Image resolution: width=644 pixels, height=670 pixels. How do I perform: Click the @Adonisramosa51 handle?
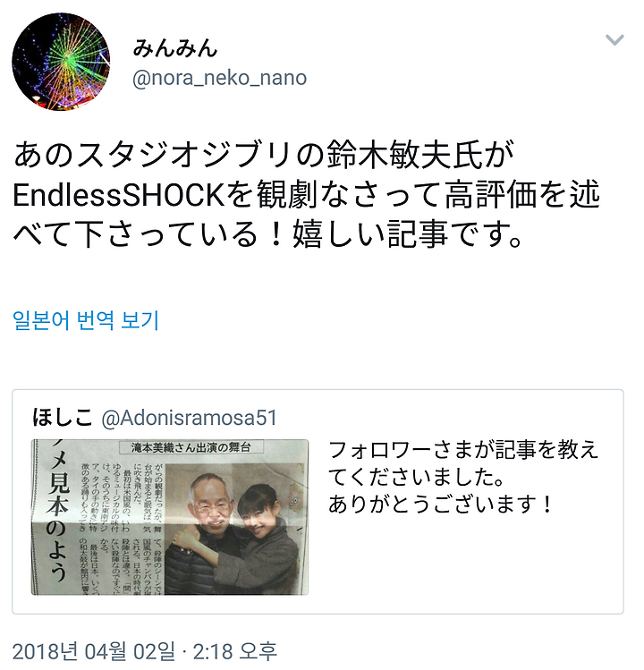pos(190,418)
